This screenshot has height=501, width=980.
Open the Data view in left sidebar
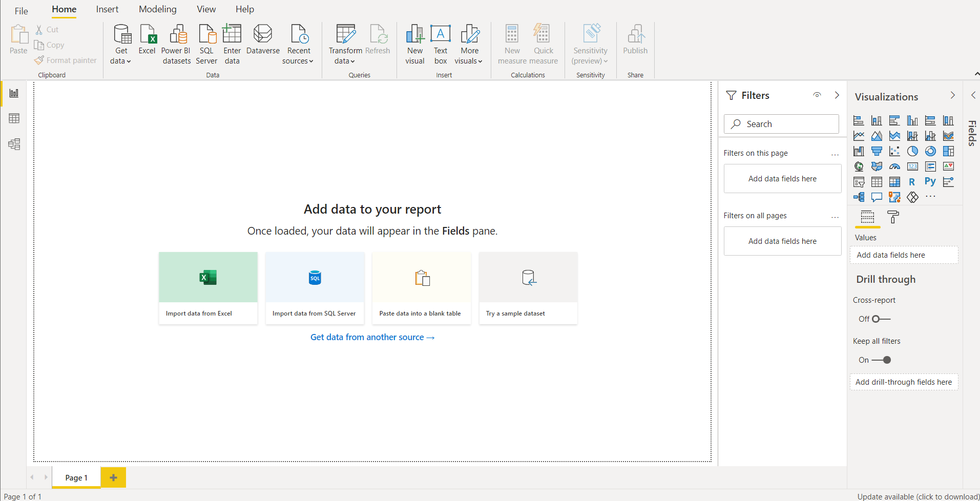tap(14, 118)
